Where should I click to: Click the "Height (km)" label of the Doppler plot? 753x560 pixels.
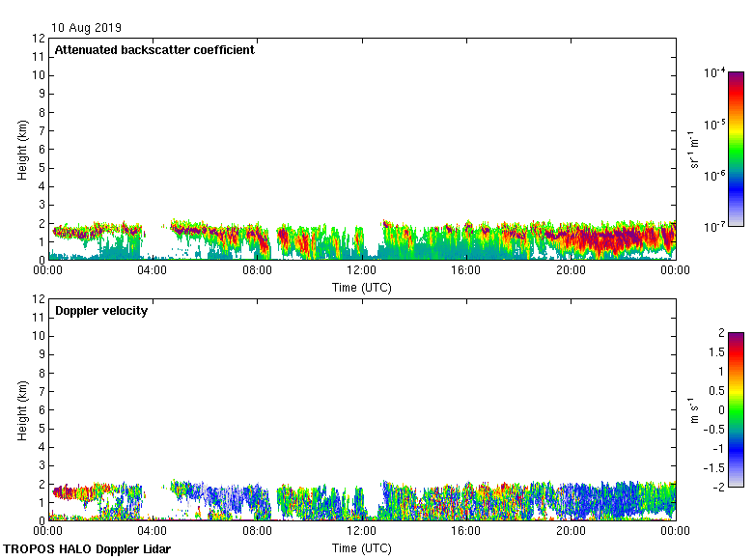tap(21, 410)
